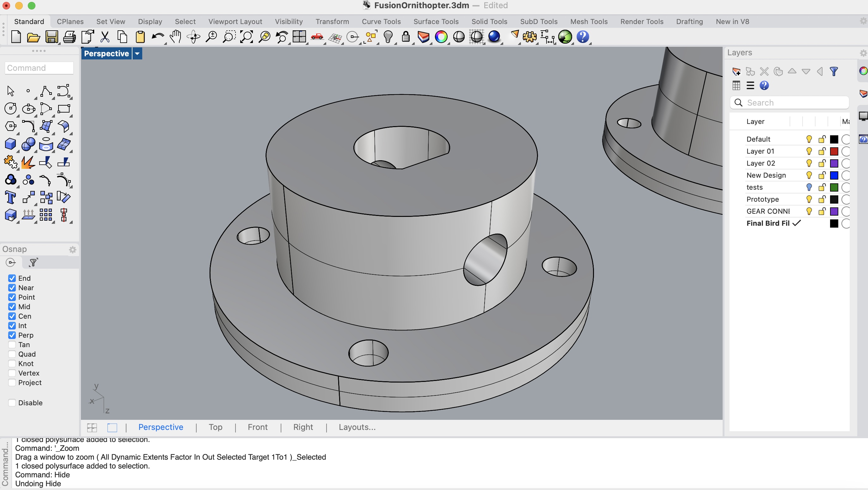Click the Copy icon in the toolbar
Image resolution: width=868 pixels, height=490 pixels.
[x=122, y=37]
